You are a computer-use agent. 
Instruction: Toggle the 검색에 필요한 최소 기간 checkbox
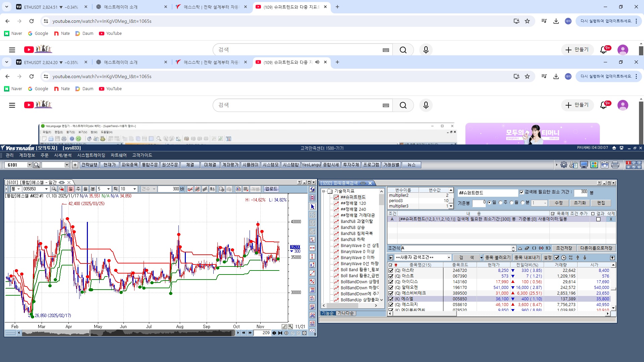522,192
